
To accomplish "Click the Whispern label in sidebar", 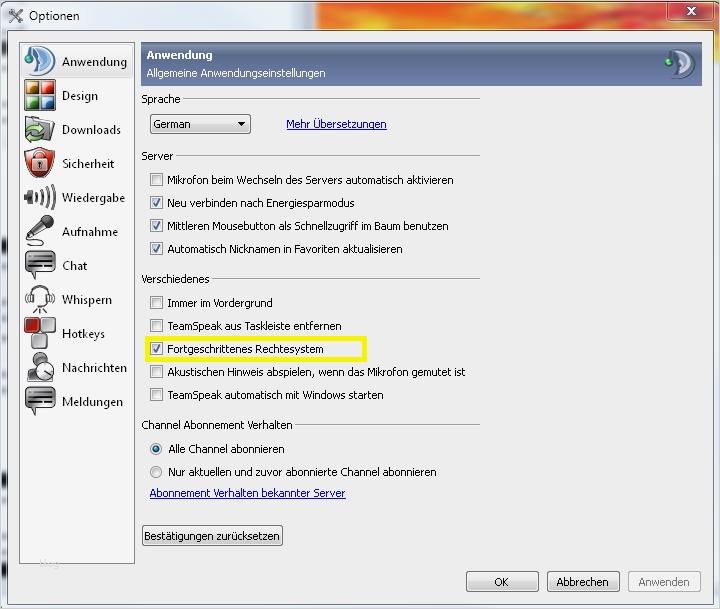I will 87,300.
